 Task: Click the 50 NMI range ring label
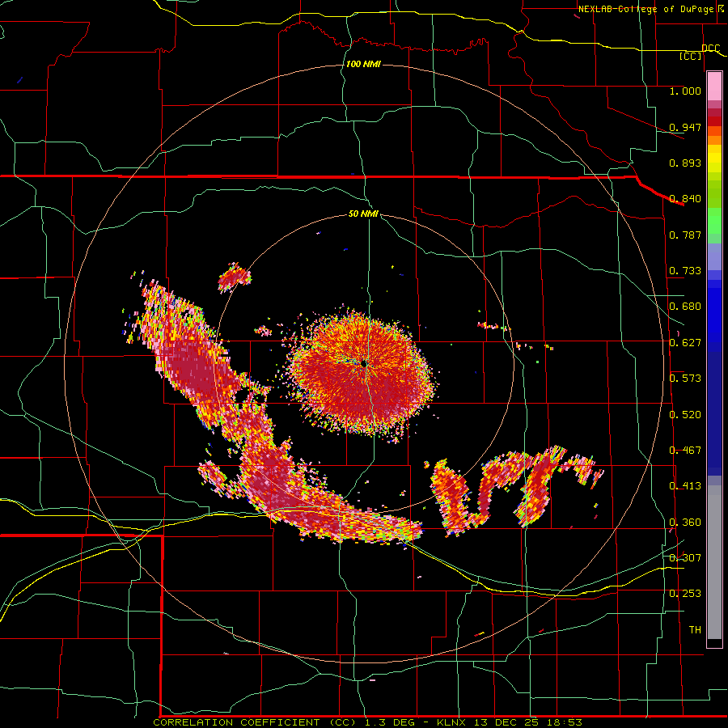coord(363,214)
